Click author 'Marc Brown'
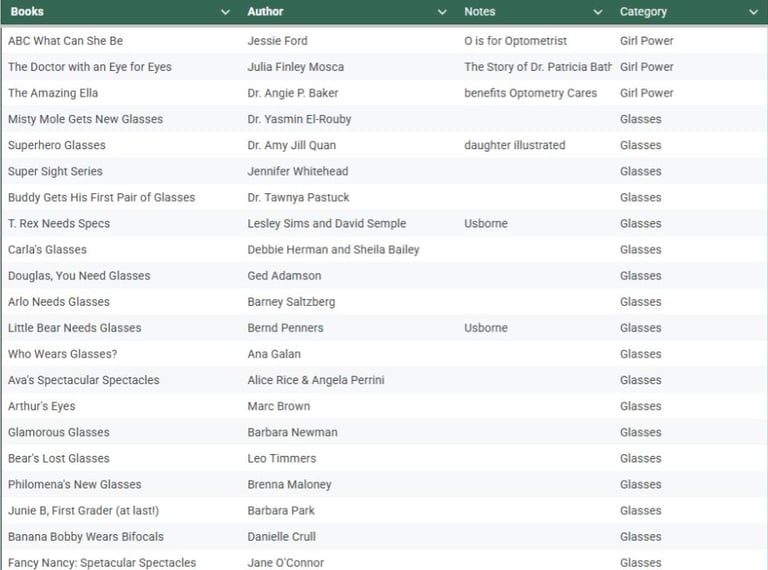Image resolution: width=768 pixels, height=570 pixels. point(278,406)
